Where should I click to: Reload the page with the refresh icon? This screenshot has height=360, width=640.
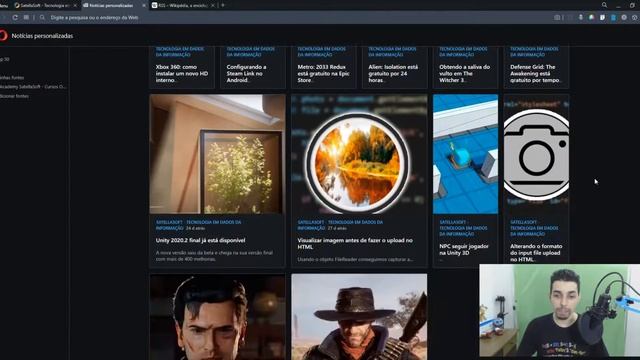[15, 18]
